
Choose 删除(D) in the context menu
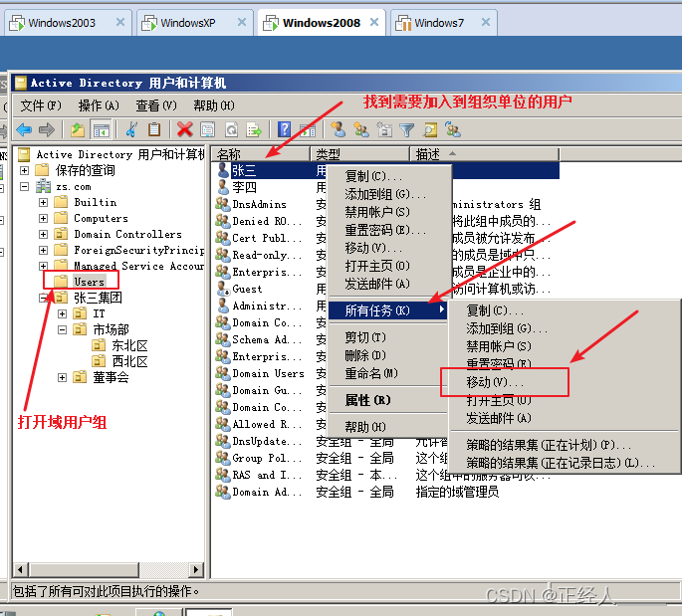pos(387,355)
